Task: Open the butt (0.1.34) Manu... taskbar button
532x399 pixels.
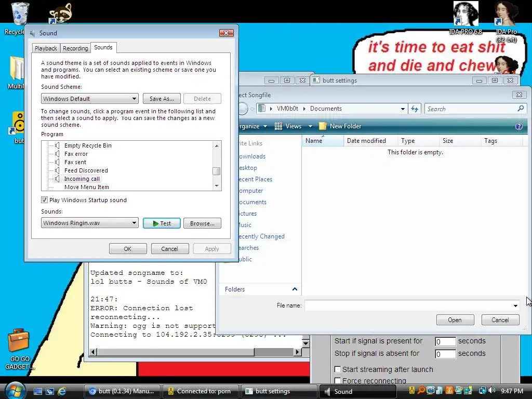Action: [122, 391]
